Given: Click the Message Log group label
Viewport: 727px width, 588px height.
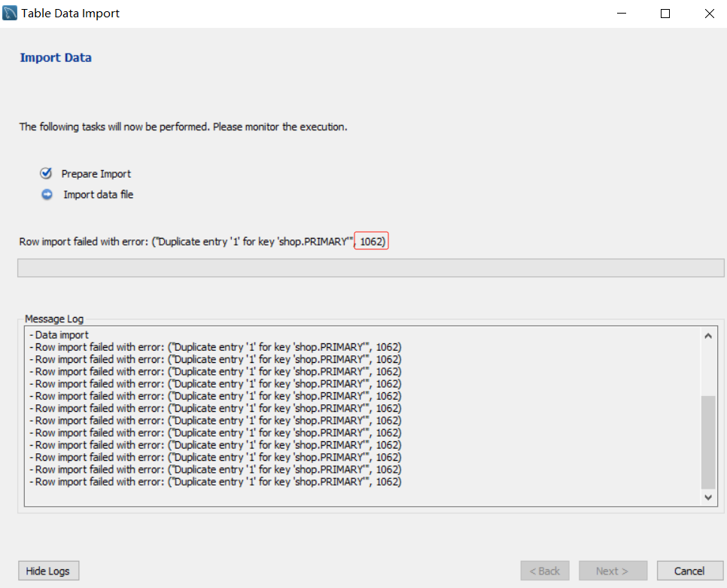Looking at the screenshot, I should click(54, 319).
